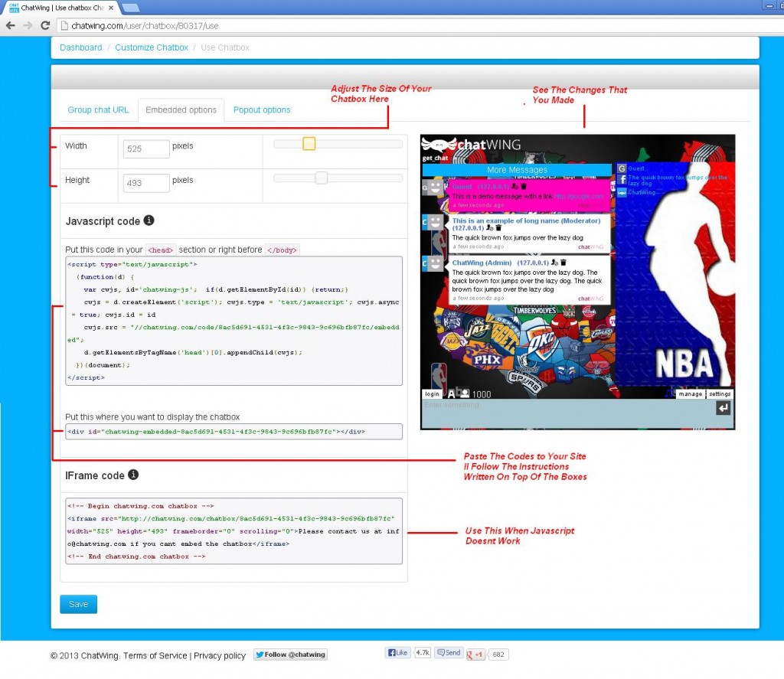Click the google link in the demo message

579,196
